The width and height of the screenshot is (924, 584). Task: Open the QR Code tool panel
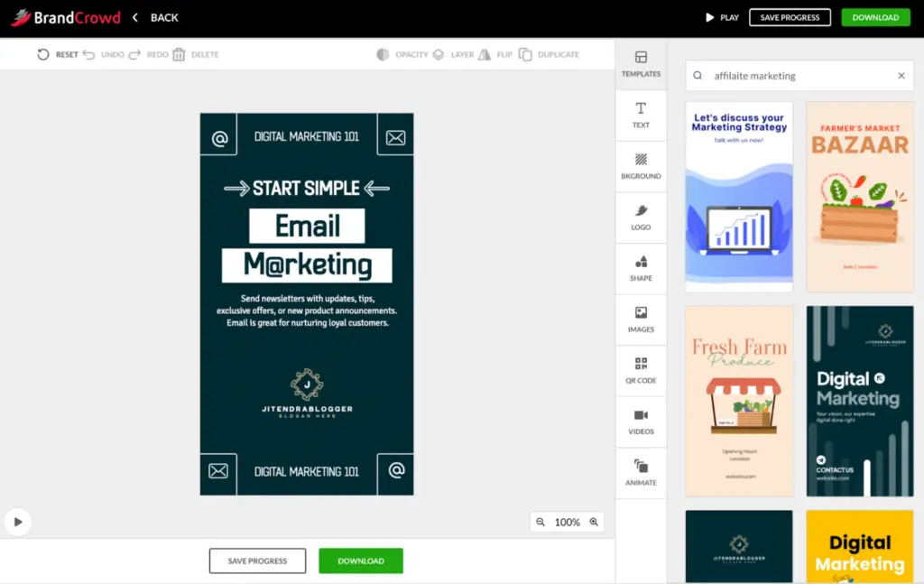[x=641, y=370]
